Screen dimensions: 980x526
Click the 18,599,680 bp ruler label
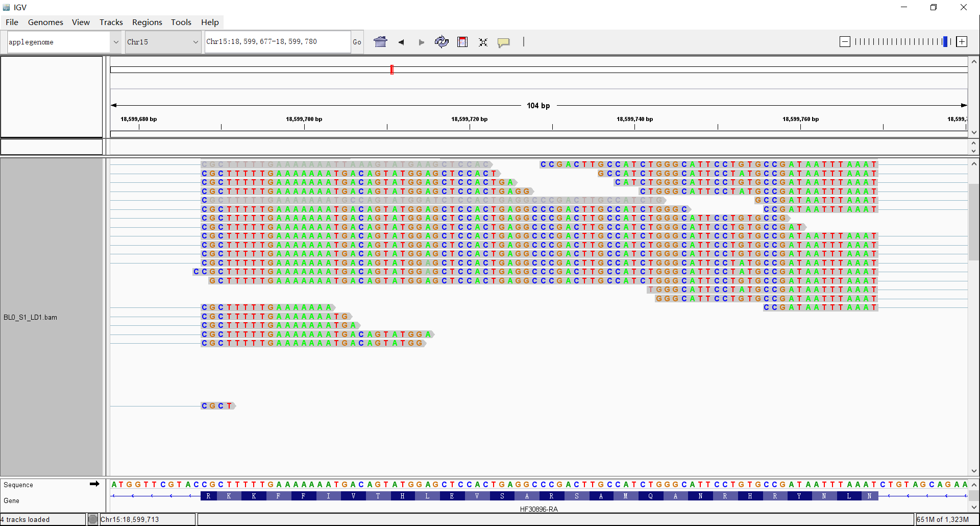point(139,119)
